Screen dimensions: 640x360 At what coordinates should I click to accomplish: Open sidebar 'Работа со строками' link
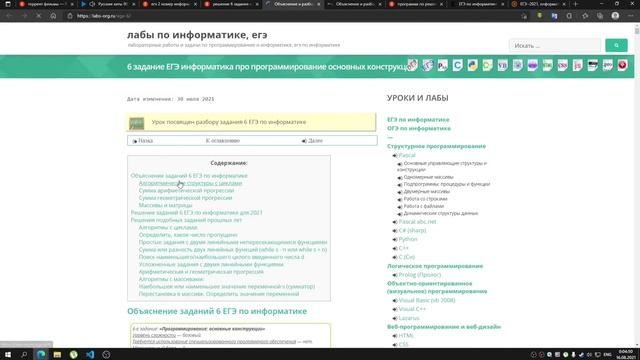pyautogui.click(x=425, y=199)
